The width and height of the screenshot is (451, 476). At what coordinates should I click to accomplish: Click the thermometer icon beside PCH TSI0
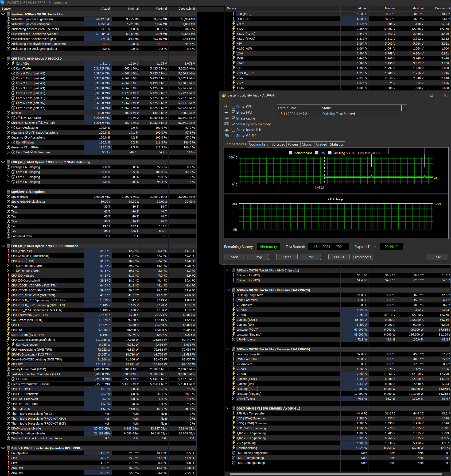[234, 19]
